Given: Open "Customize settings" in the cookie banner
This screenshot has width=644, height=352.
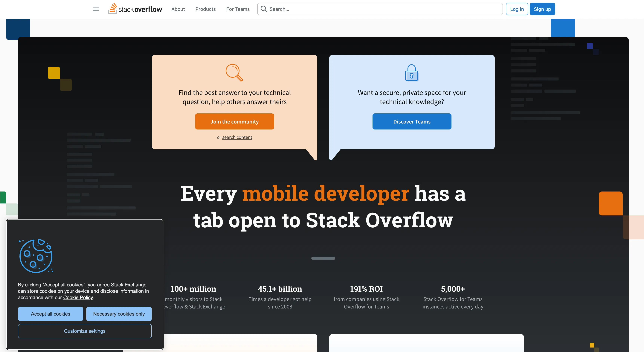Looking at the screenshot, I should [x=85, y=331].
